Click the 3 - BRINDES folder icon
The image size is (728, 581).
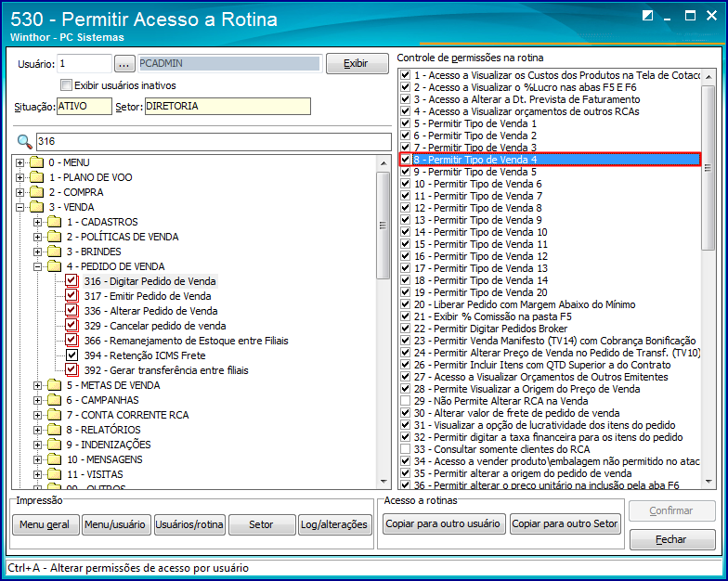54,252
